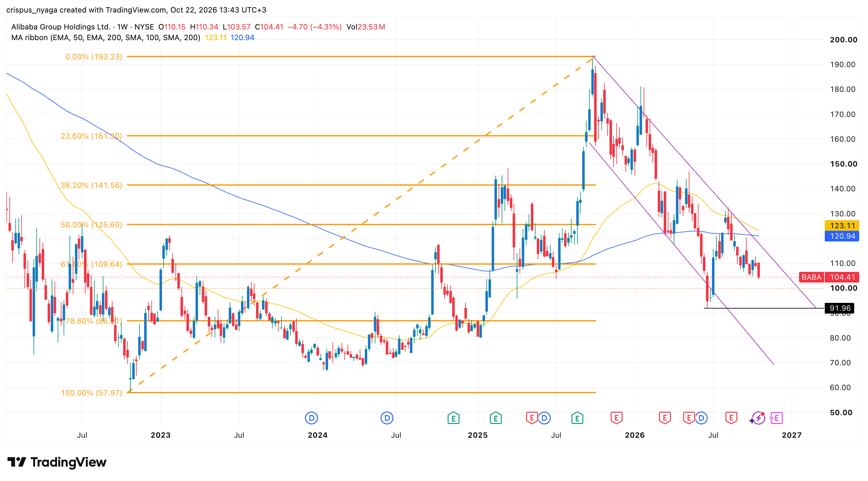
Task: Click the yellow 123.11 axis price label
Action: 842,225
